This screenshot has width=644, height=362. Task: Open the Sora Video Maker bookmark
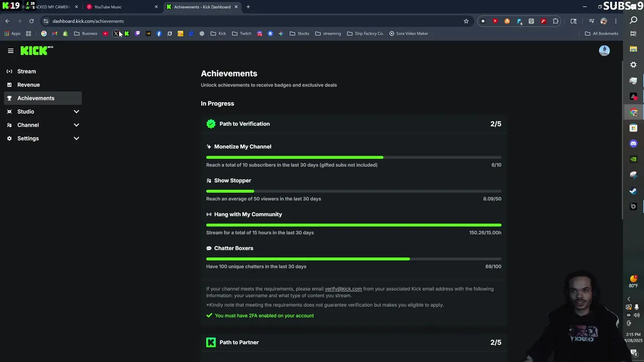pos(409,34)
